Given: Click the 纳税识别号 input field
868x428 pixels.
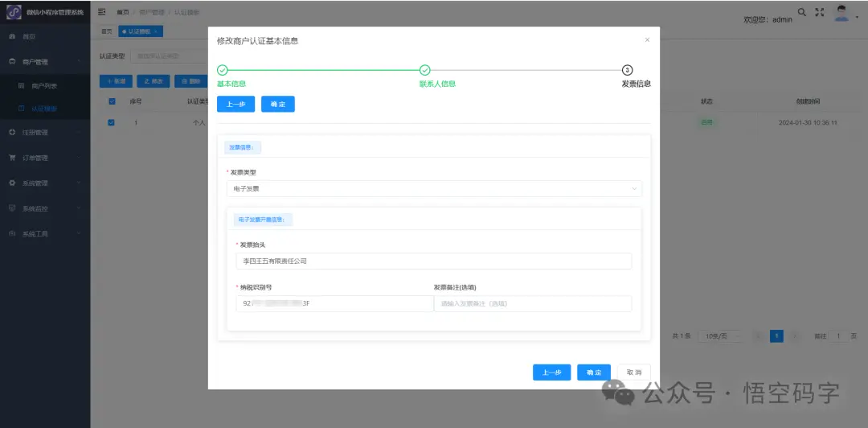Looking at the screenshot, I should pyautogui.click(x=335, y=304).
